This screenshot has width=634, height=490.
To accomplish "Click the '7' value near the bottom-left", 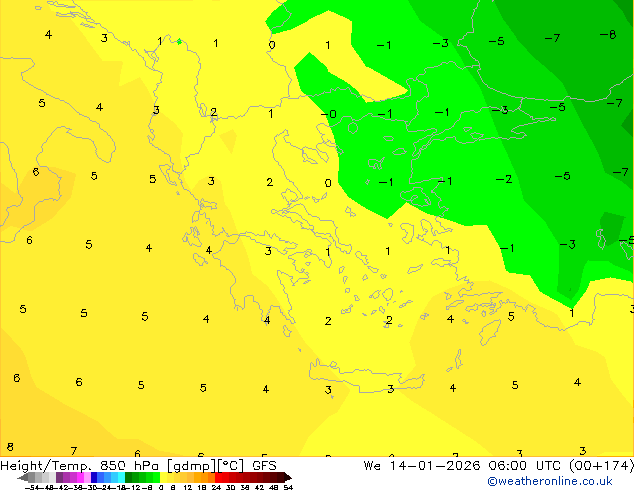I will click(x=74, y=450).
